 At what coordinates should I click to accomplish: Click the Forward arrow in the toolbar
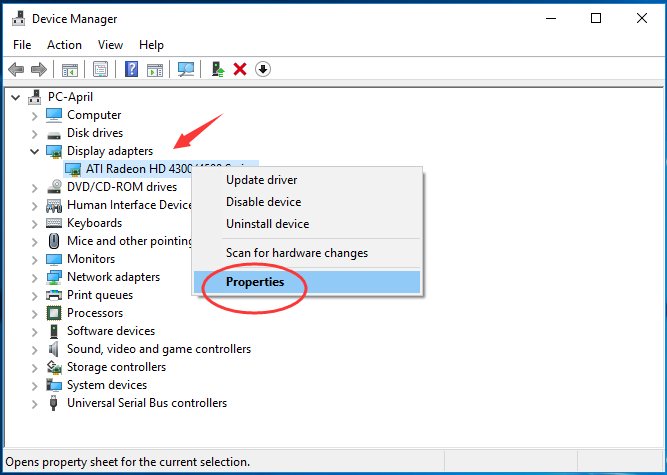click(39, 69)
